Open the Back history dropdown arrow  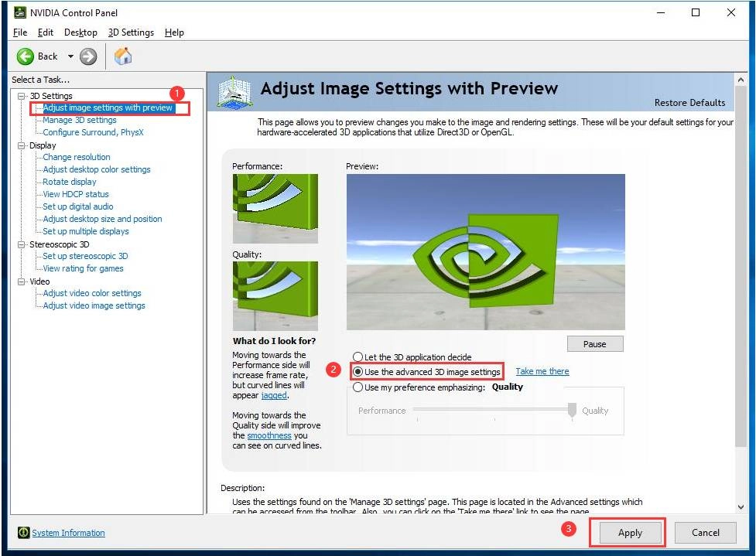pos(70,56)
